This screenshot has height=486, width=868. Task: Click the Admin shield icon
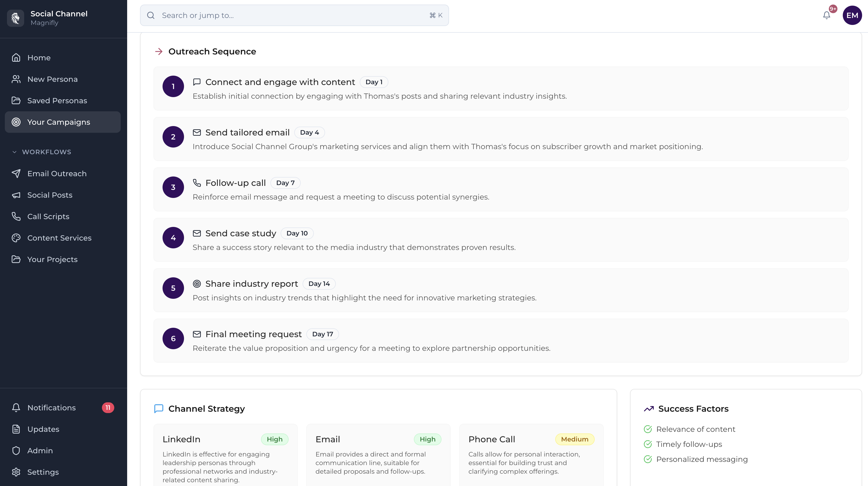(16, 451)
